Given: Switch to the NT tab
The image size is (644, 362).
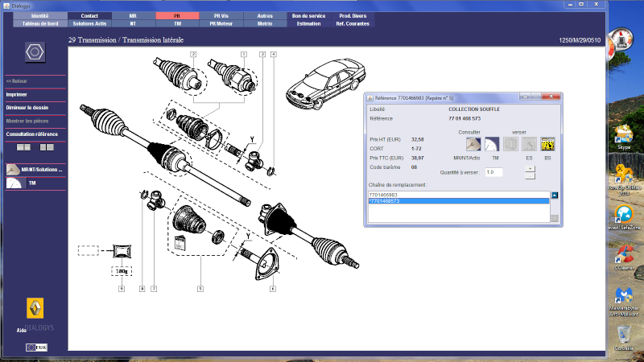Looking at the screenshot, I should [x=133, y=23].
